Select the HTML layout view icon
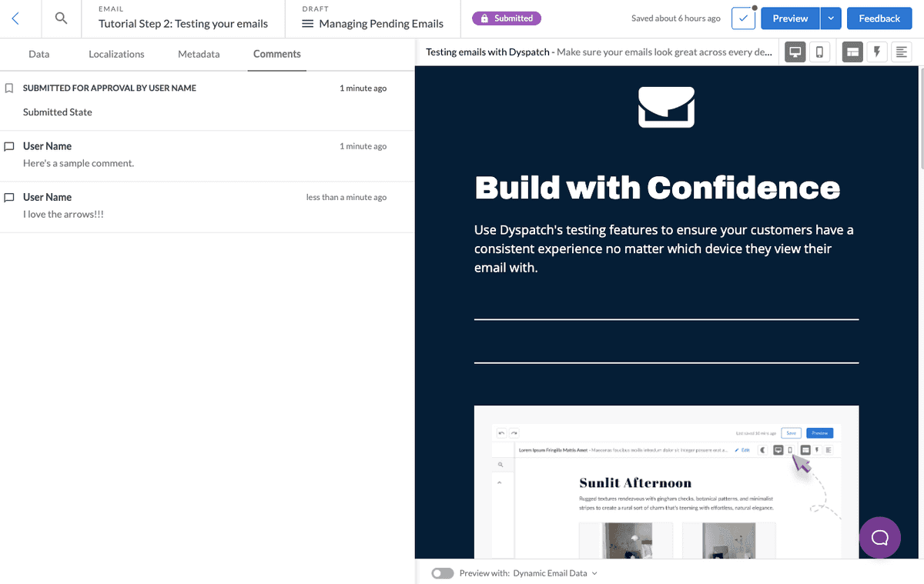 coord(852,52)
